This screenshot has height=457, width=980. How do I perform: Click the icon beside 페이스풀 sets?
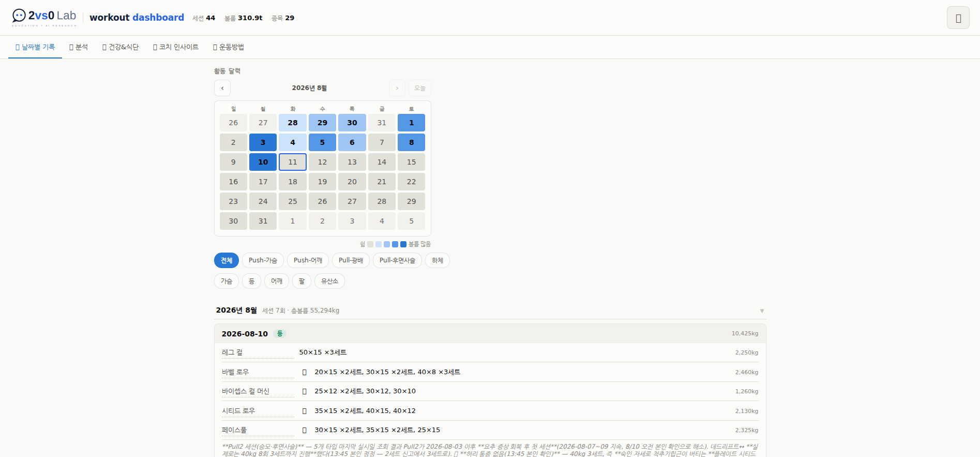[x=304, y=430]
